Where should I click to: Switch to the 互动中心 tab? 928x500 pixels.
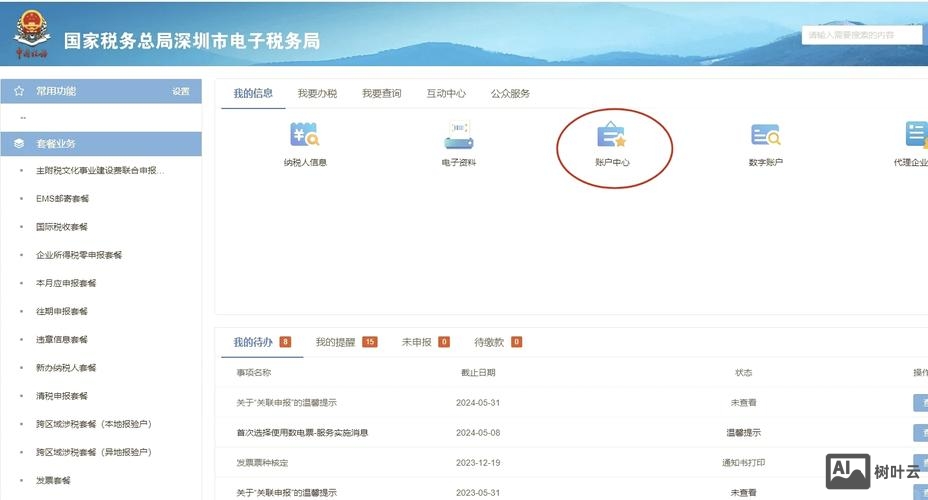tap(446, 93)
